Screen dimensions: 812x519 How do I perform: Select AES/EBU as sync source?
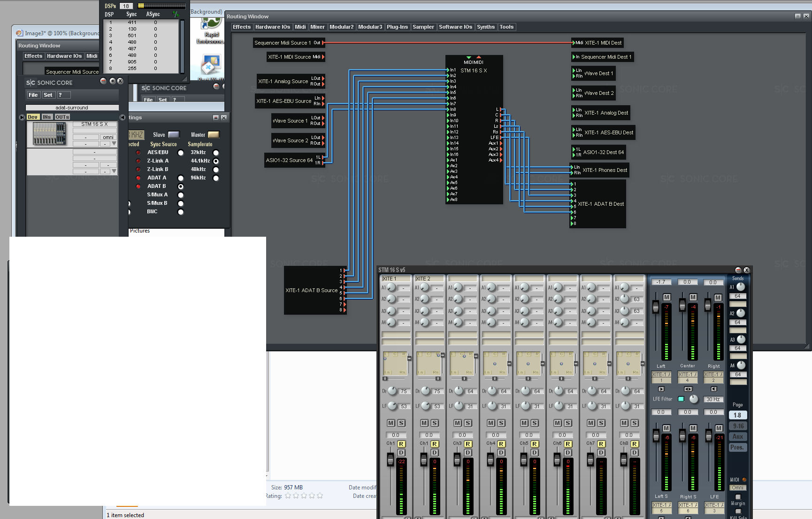click(x=181, y=153)
